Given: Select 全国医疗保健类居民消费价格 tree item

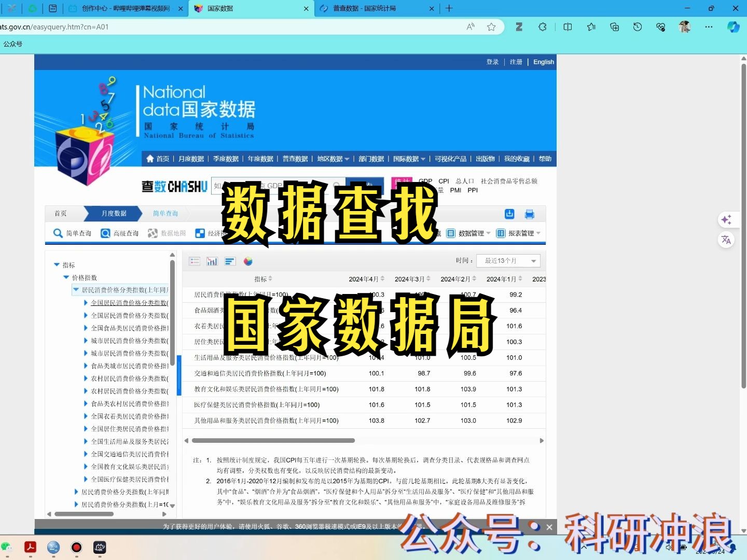Looking at the screenshot, I should [x=130, y=479].
